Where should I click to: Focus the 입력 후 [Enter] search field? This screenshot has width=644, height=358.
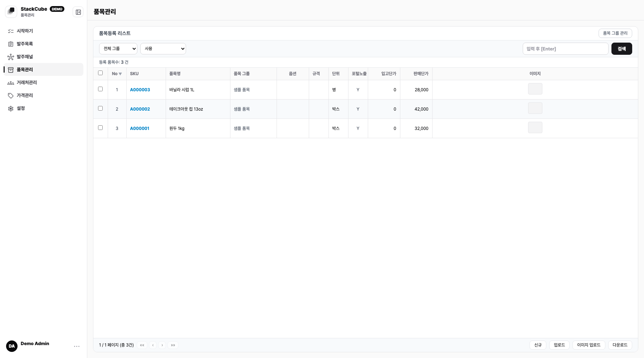click(x=566, y=49)
